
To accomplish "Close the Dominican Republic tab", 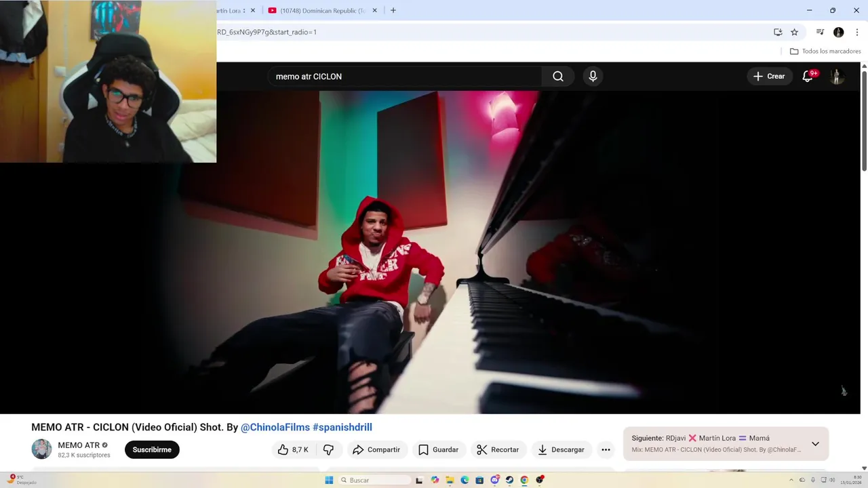I will [375, 10].
